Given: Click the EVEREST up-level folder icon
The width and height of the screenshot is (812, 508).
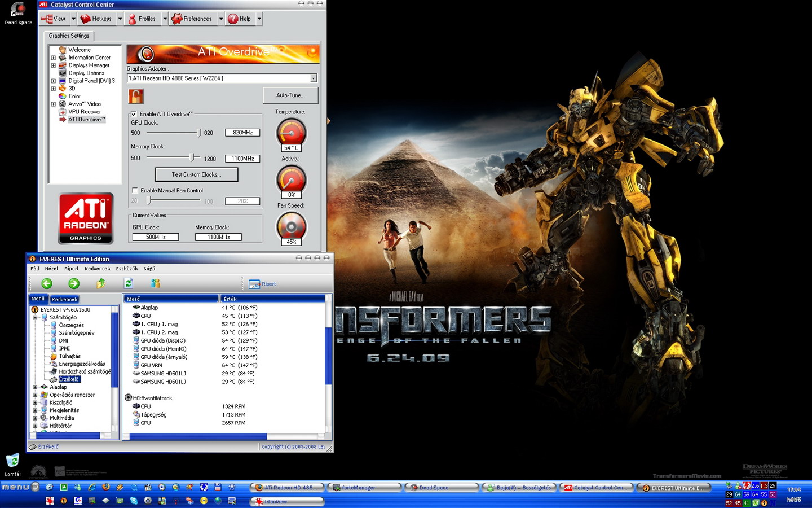Looking at the screenshot, I should coord(101,283).
